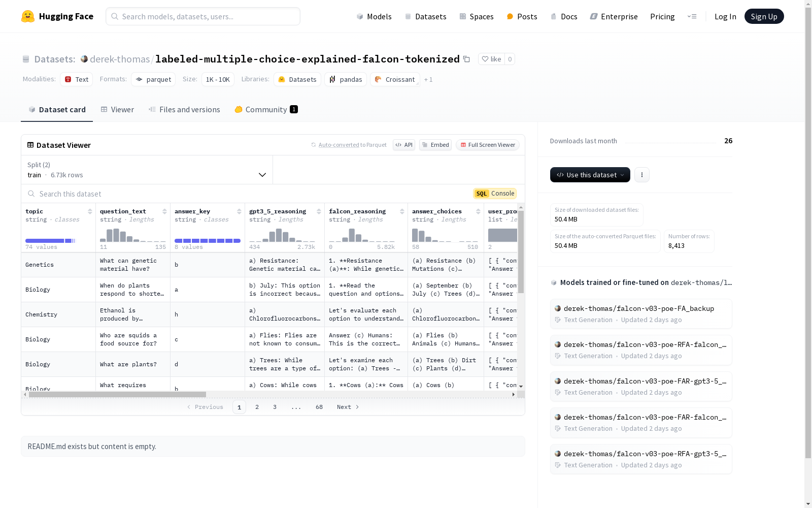This screenshot has width=812, height=508.
Task: Click the Sign Up button
Action: point(764,16)
